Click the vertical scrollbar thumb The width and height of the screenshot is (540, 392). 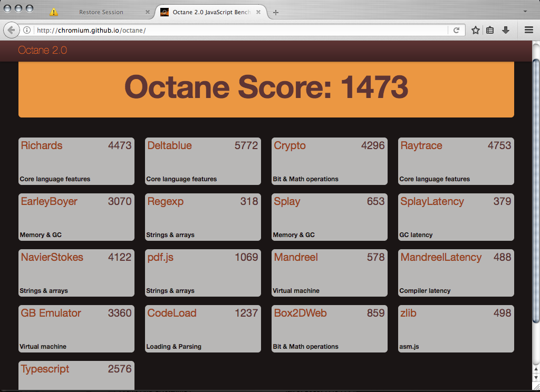[536, 191]
